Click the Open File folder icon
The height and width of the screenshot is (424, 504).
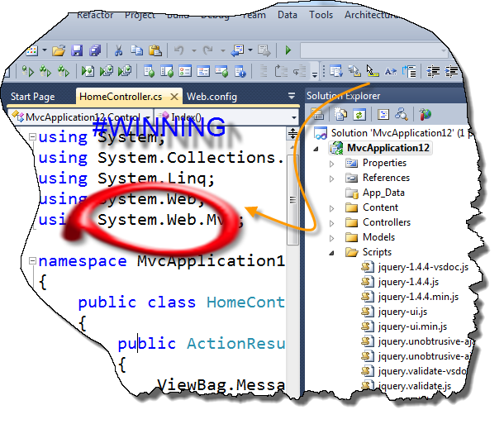(x=59, y=50)
